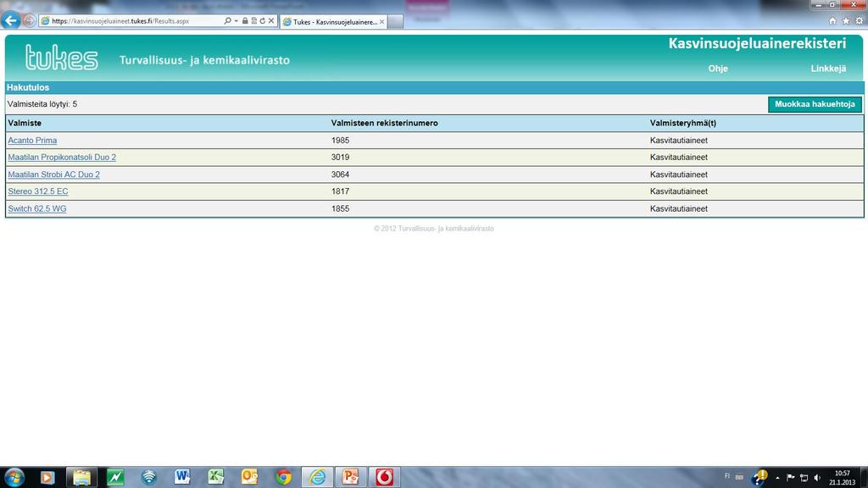Click the search magnifier in address bar
Viewport: 868px width, 488px height.
point(227,20)
